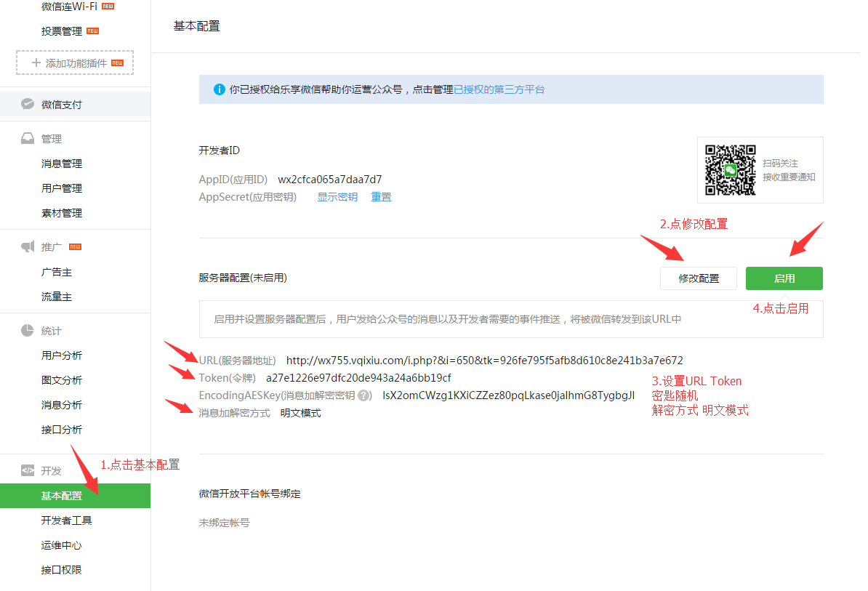The width and height of the screenshot is (868, 591).
Task: Click 添加功能插件 in the sidebar
Action: 75,63
